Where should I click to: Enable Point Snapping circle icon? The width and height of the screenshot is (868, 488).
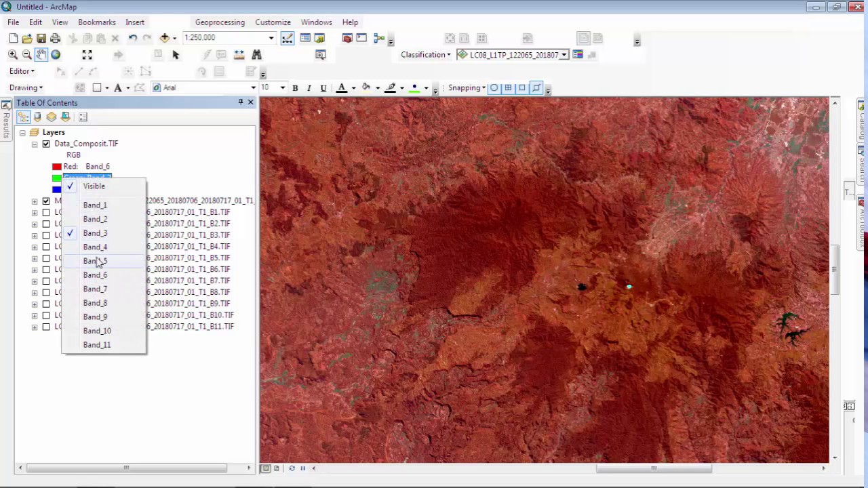coord(494,87)
